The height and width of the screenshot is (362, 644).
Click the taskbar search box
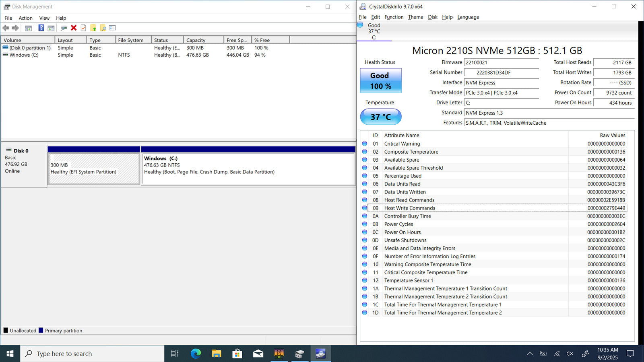click(92, 354)
